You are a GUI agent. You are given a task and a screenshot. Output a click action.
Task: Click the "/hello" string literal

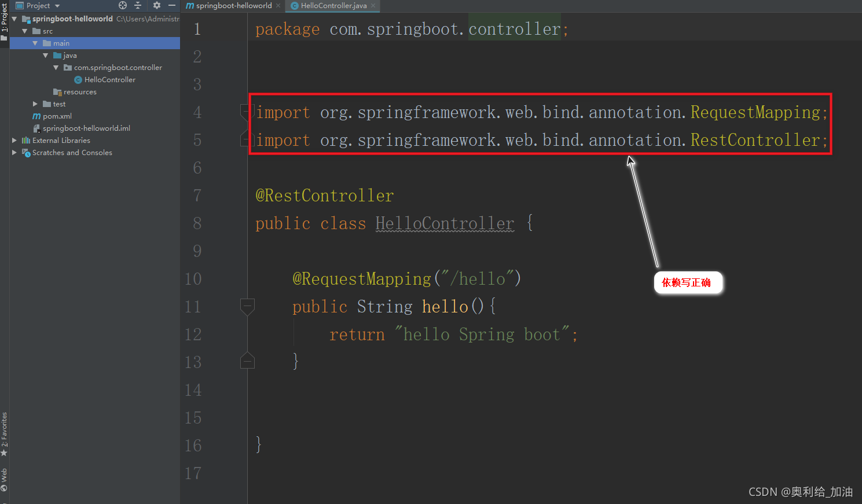click(478, 279)
